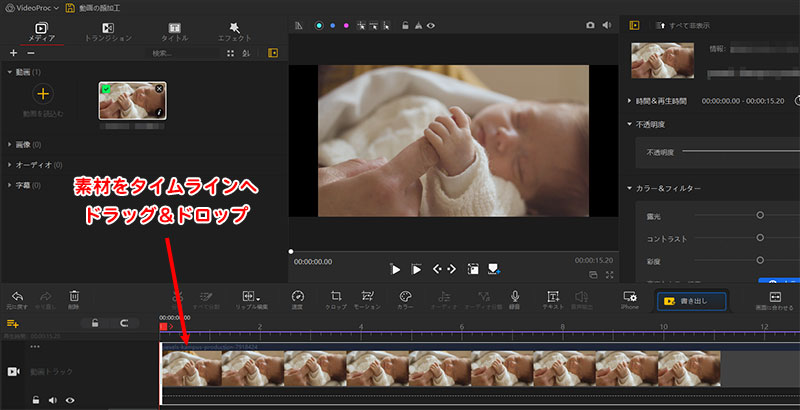This screenshot has width=800, height=410.
Task: Click the ruler icon in preview toolbar
Action: [299, 25]
